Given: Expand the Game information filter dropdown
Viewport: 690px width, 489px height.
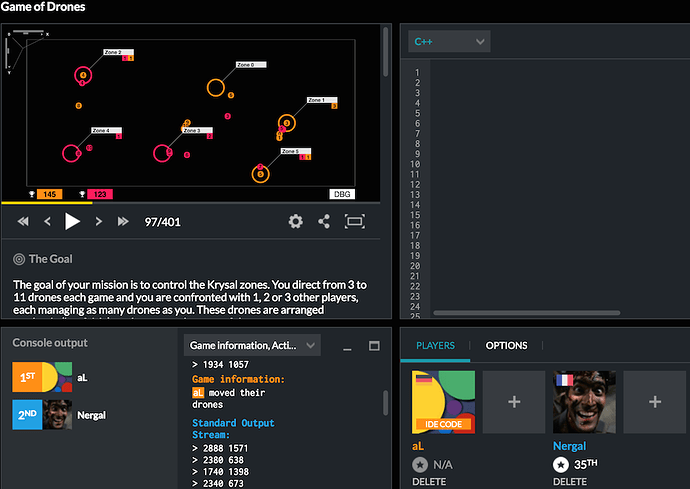Looking at the screenshot, I should click(253, 346).
